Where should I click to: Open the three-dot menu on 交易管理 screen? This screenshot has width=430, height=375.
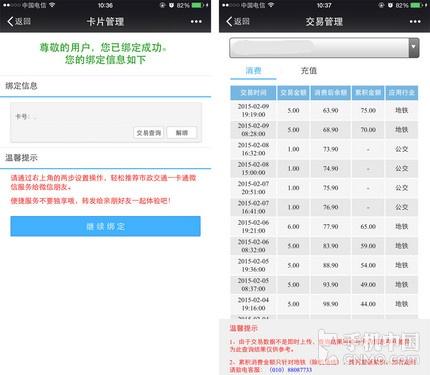[x=415, y=22]
